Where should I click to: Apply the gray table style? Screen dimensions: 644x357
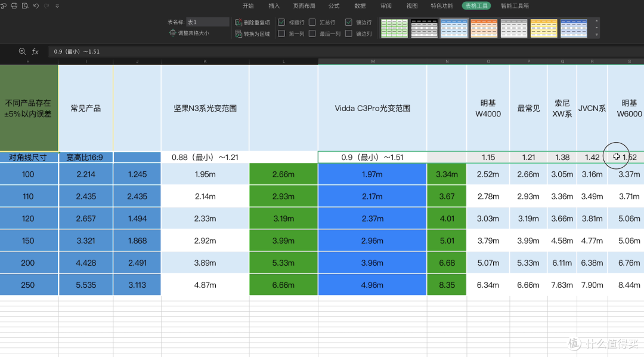point(514,29)
